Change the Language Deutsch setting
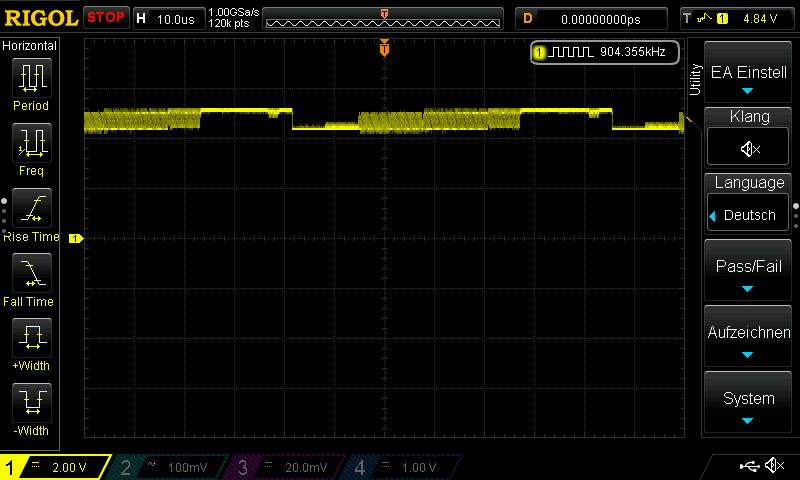The width and height of the screenshot is (800, 480). 748,215
